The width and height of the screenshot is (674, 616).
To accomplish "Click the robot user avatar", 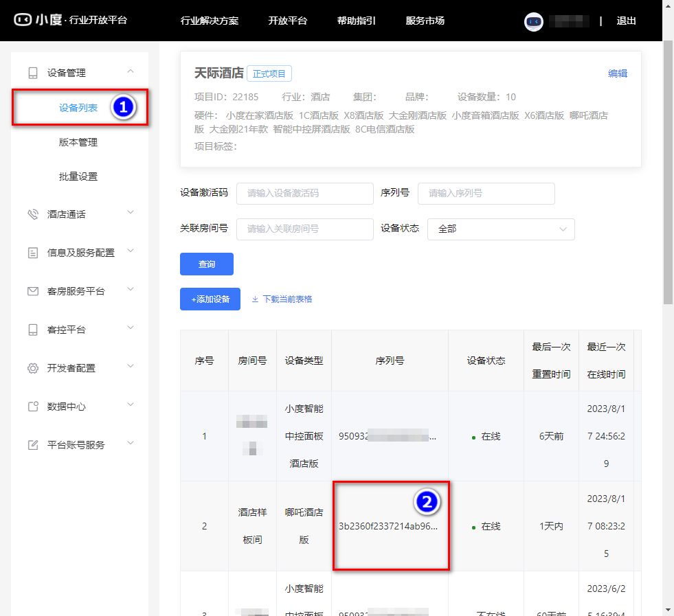I will pos(533,21).
